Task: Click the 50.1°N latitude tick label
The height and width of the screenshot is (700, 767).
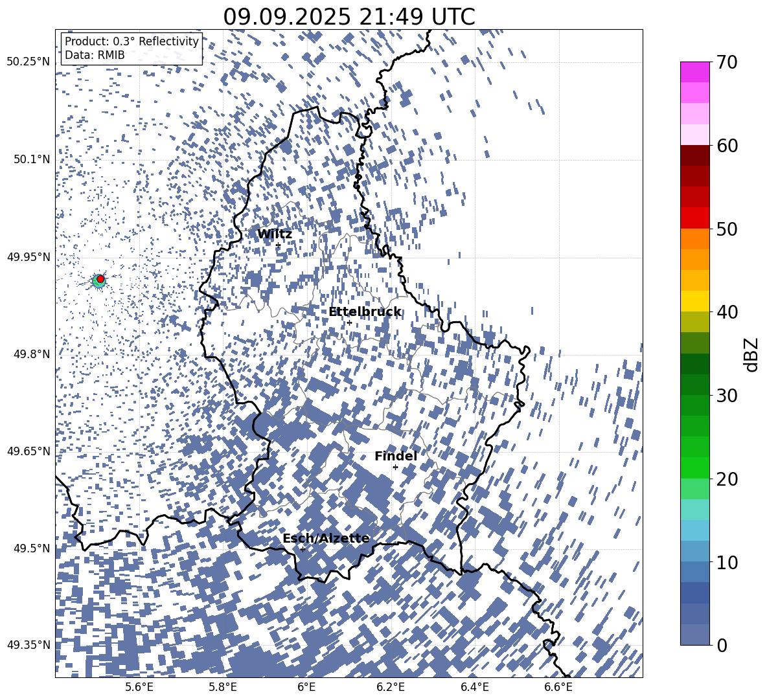Action: coord(32,159)
